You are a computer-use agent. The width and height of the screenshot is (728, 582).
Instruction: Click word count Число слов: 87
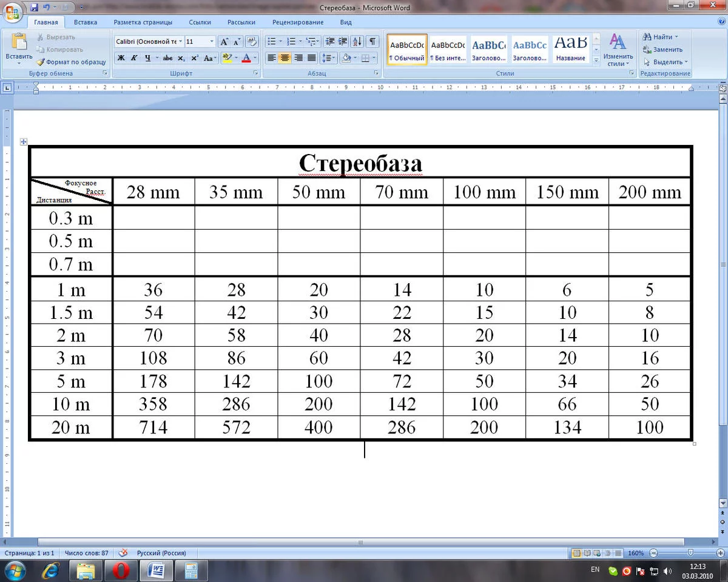pos(87,553)
